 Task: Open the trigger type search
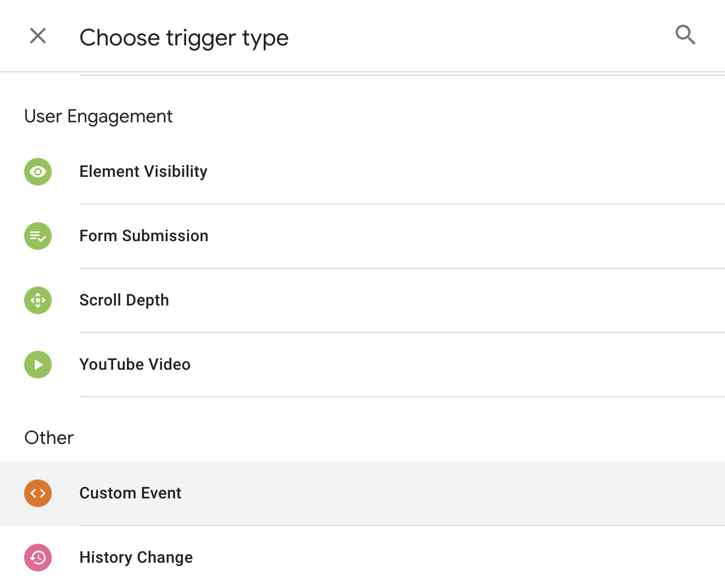(x=685, y=35)
